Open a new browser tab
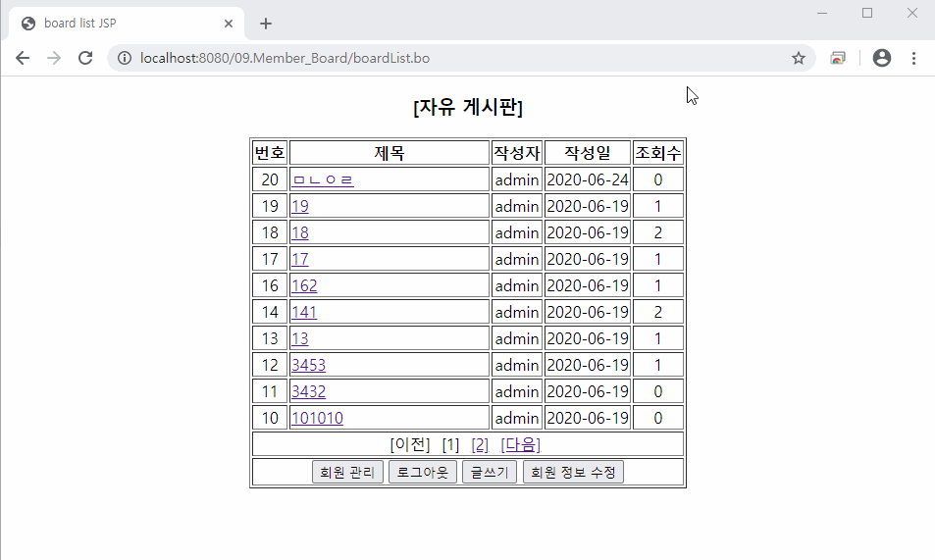Viewport: 935px width, 560px height. pyautogui.click(x=266, y=24)
